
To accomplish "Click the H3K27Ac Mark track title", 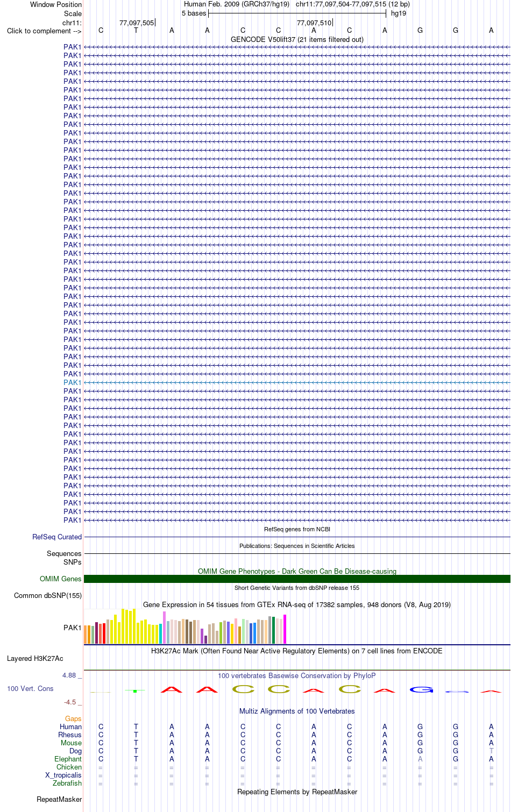I will tap(297, 651).
